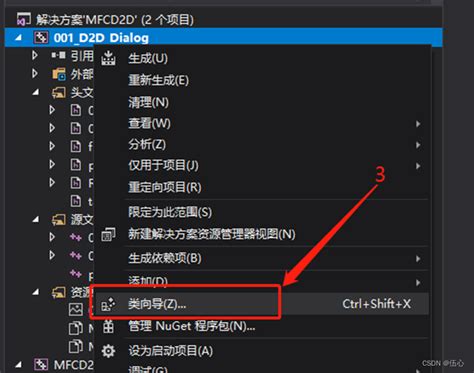Click the new view icon beside 新建解决方案资源管理器视图

[x=108, y=234]
